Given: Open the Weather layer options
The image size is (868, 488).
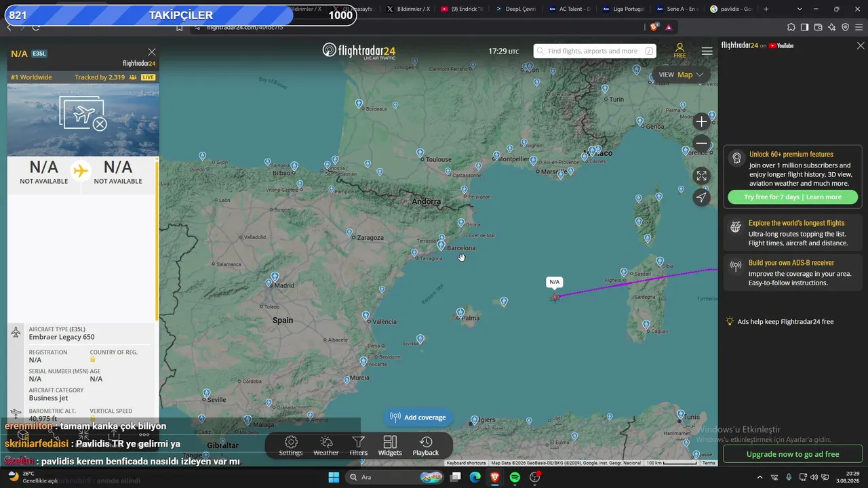Looking at the screenshot, I should tap(326, 446).
